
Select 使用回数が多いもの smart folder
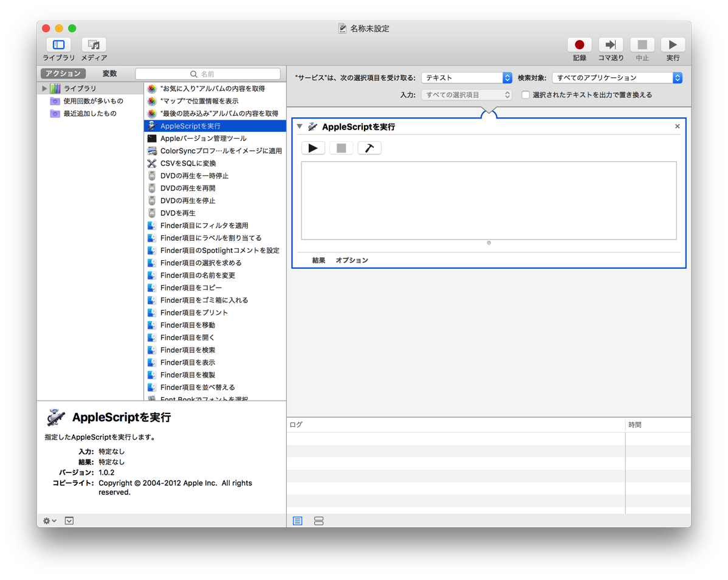click(93, 101)
